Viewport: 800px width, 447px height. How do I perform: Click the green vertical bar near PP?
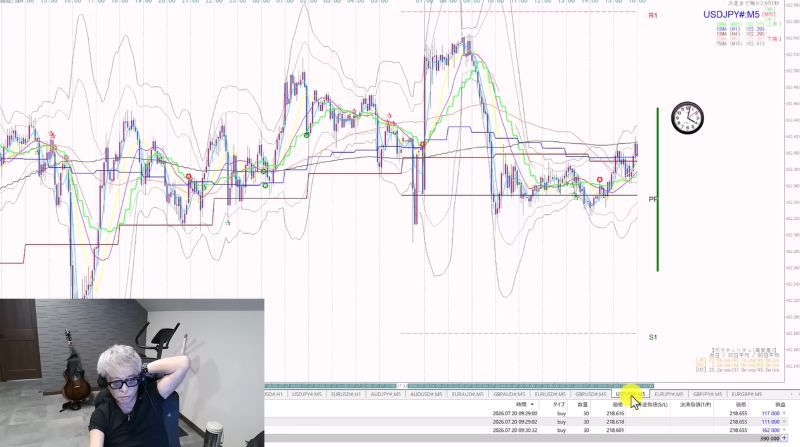tap(658, 189)
